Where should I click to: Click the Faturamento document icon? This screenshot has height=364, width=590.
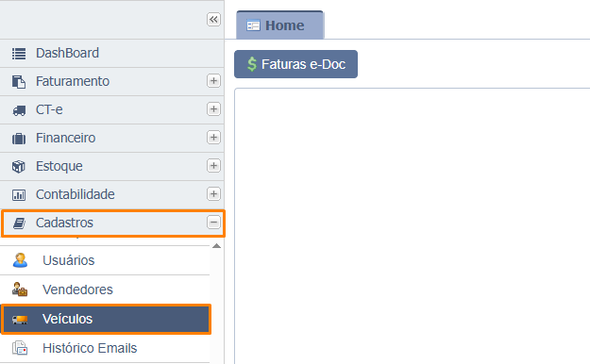pos(19,82)
